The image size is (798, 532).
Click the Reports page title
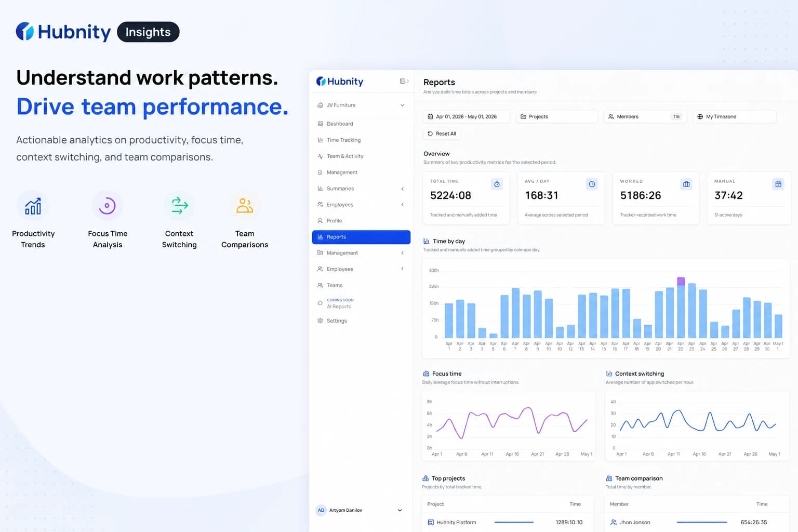point(439,82)
